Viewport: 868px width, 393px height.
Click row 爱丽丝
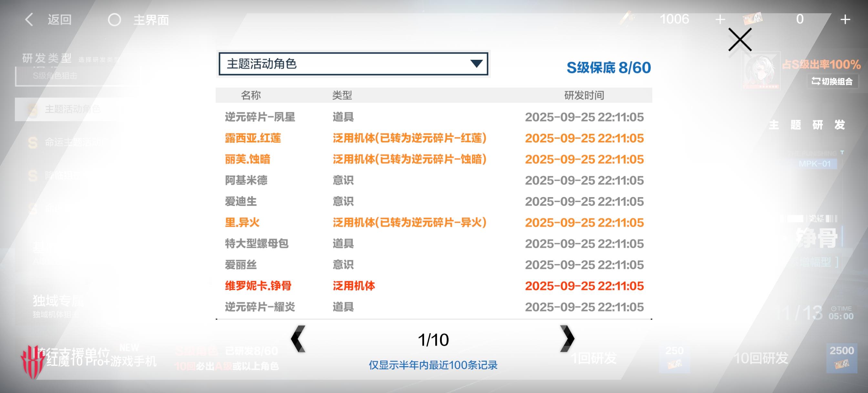(x=434, y=264)
